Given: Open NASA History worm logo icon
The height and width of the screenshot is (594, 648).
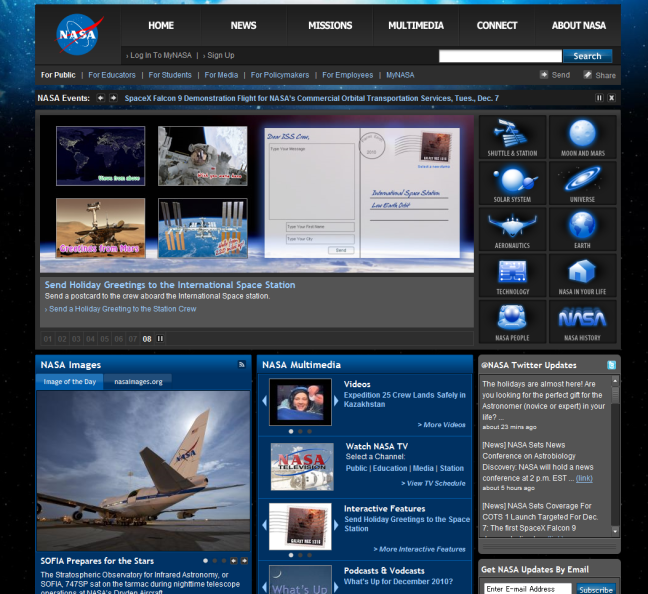Looking at the screenshot, I should point(583,322).
